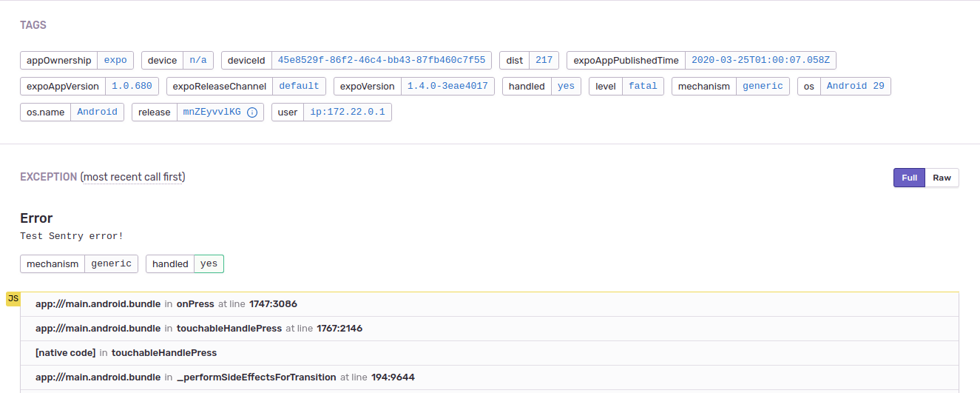The image size is (980, 393).
Task: Click the expoVersion tag key
Action: [x=368, y=87]
